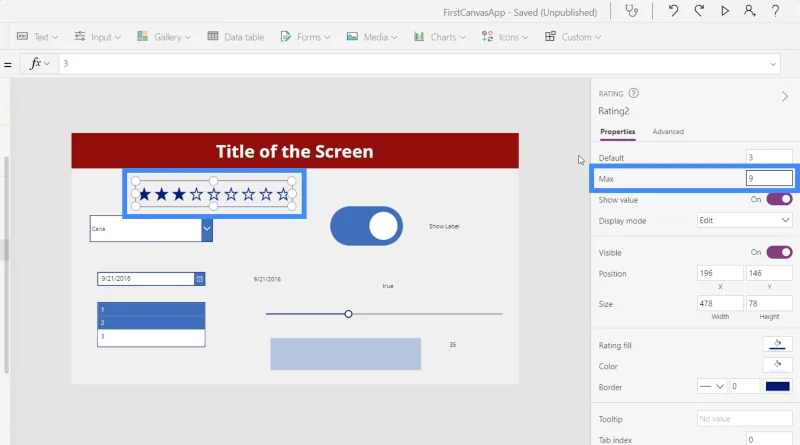Open the Custom components menu

tap(573, 37)
